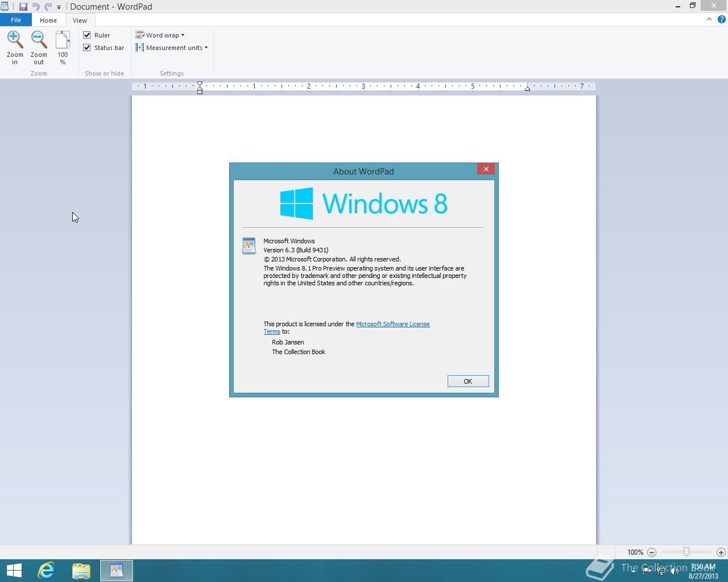Click the WordPad taskbar button
The image size is (728, 582).
click(117, 571)
